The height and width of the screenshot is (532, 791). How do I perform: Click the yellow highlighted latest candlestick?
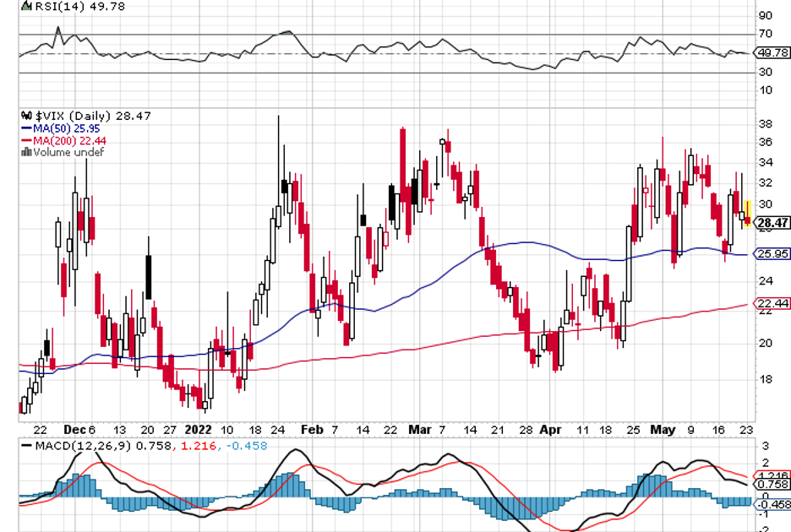pyautogui.click(x=747, y=215)
